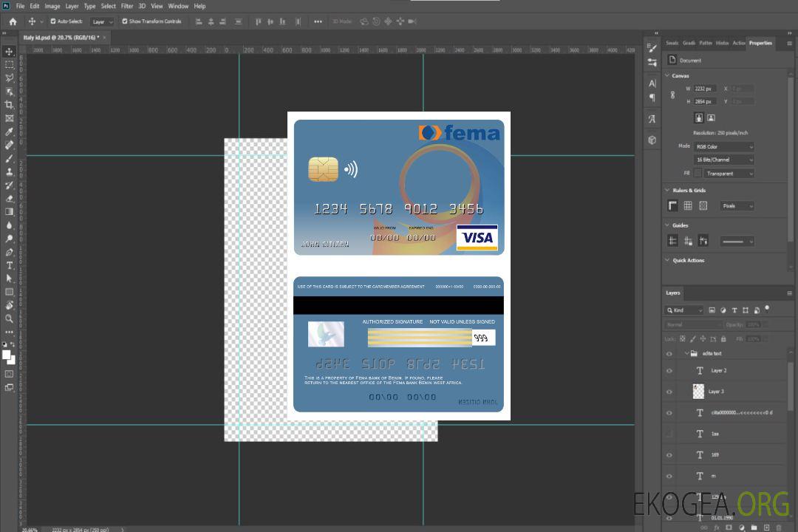Image resolution: width=798 pixels, height=532 pixels.
Task: Open the 16 Bits/Channel dropdown
Action: tap(724, 160)
